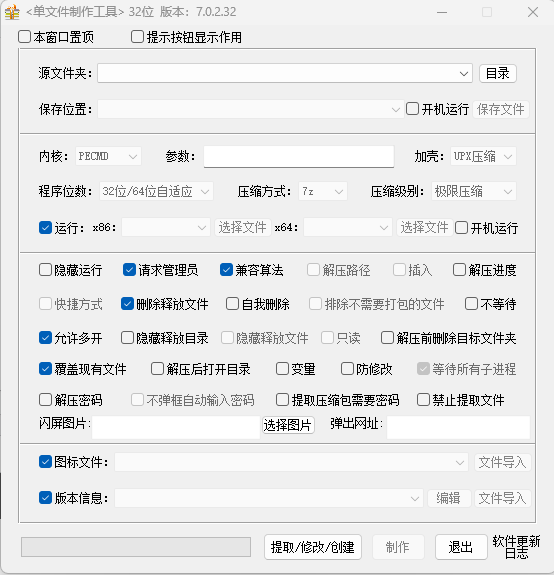554x575 pixels.
Task: Click 选择图片 button
Action: coord(287,425)
